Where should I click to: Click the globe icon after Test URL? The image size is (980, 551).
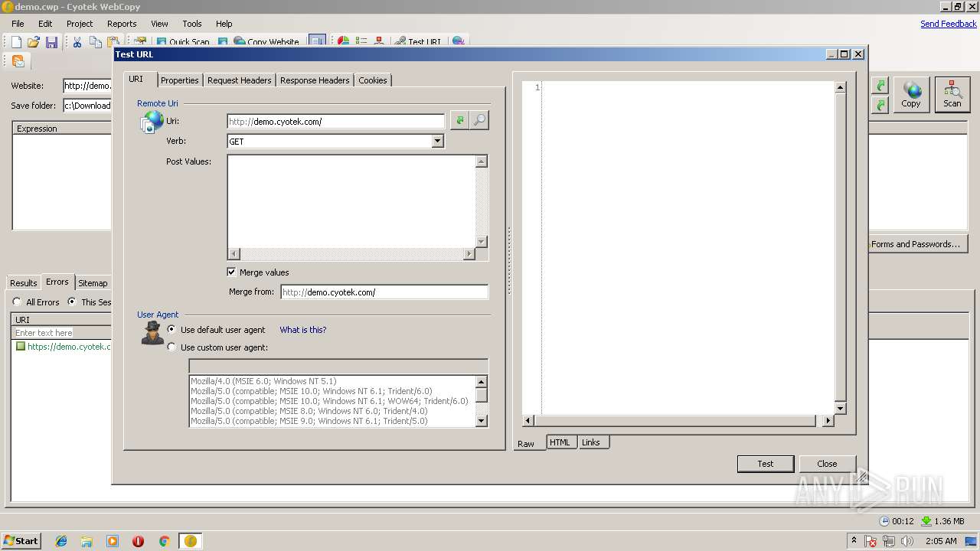coord(458,41)
